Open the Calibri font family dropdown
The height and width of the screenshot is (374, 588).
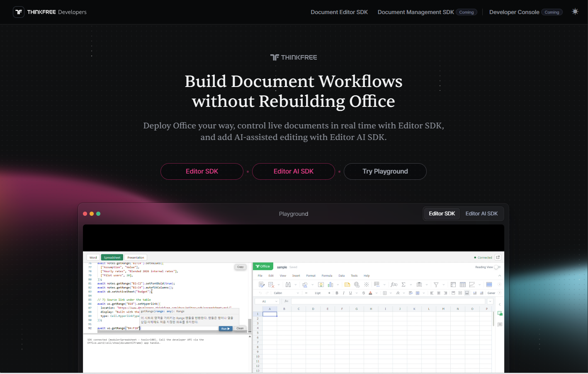pyautogui.click(x=286, y=293)
